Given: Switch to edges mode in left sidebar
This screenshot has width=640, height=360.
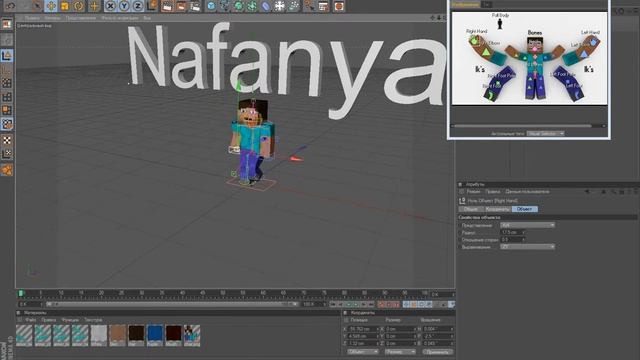Looking at the screenshot, I should coord(7,97).
